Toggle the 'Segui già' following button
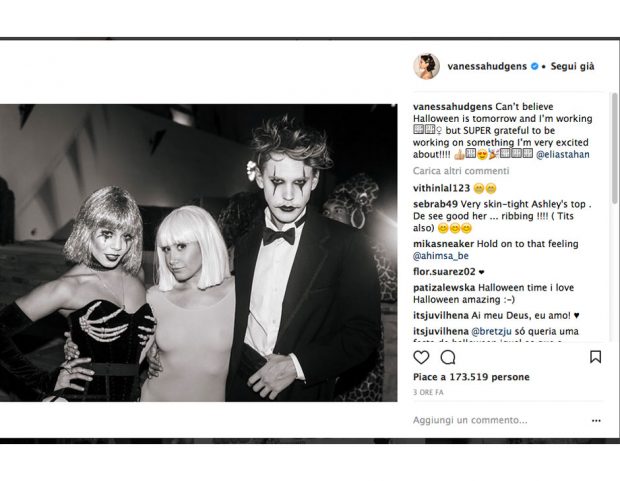The image size is (620, 481). pyautogui.click(x=572, y=66)
